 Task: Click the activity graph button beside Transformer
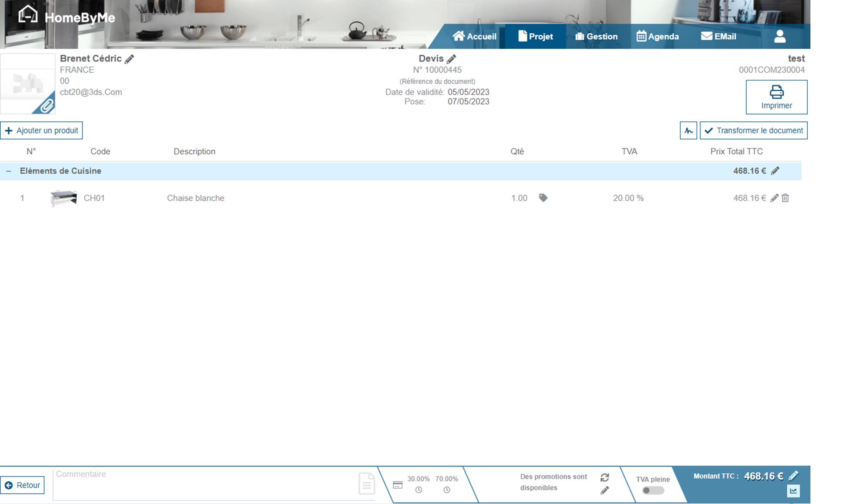click(x=688, y=130)
